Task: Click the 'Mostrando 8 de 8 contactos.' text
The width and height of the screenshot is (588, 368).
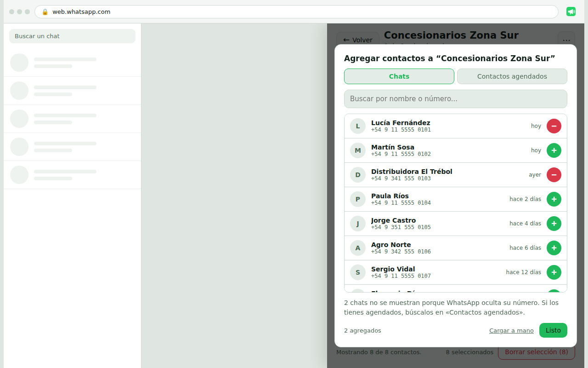Action: [x=379, y=352]
